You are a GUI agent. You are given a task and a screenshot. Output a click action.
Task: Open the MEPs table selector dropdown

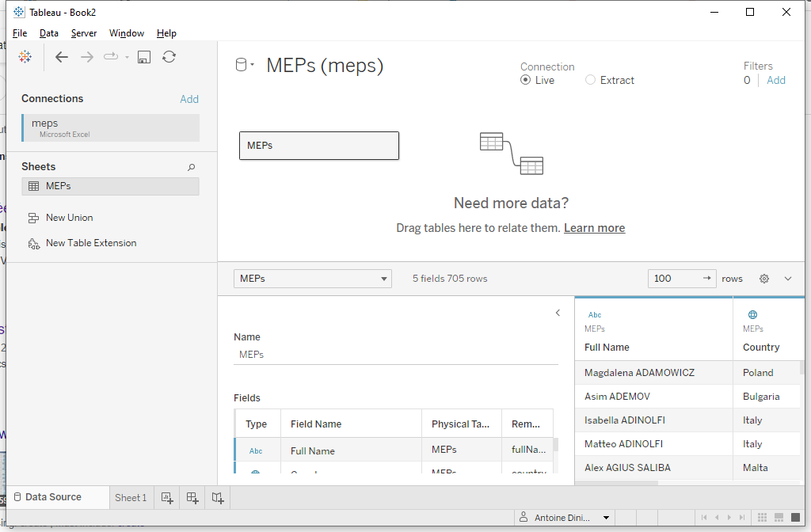point(312,279)
